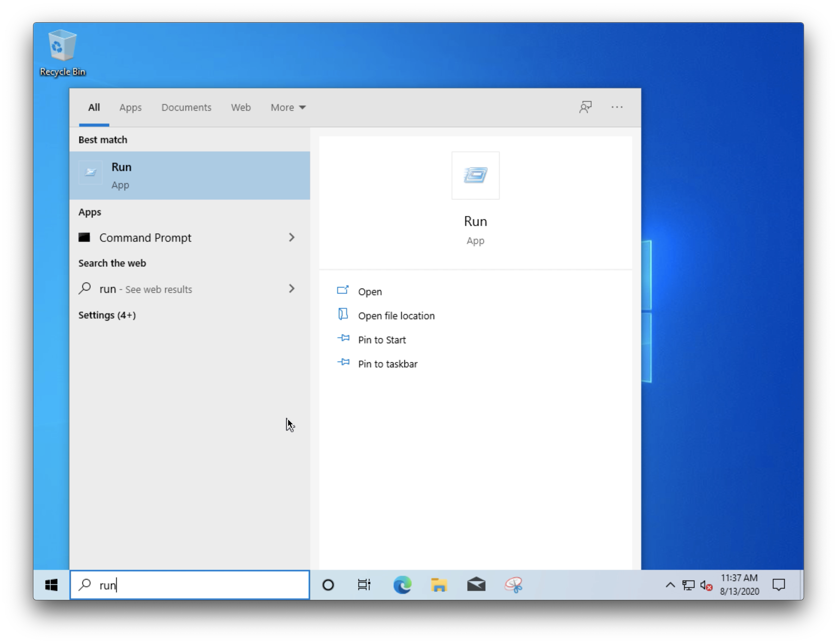Launch Snipping tool from the taskbar
This screenshot has width=837, height=644.
[x=513, y=585]
